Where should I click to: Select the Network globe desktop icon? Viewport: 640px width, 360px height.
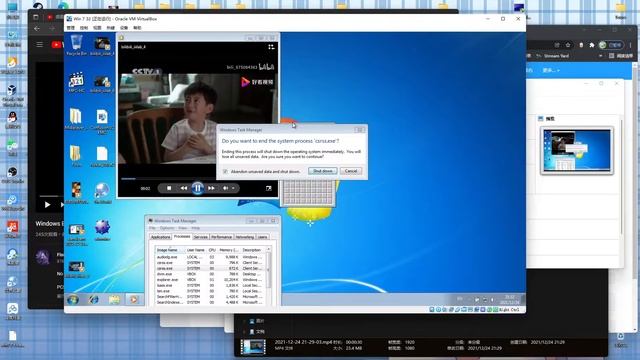tap(102, 193)
